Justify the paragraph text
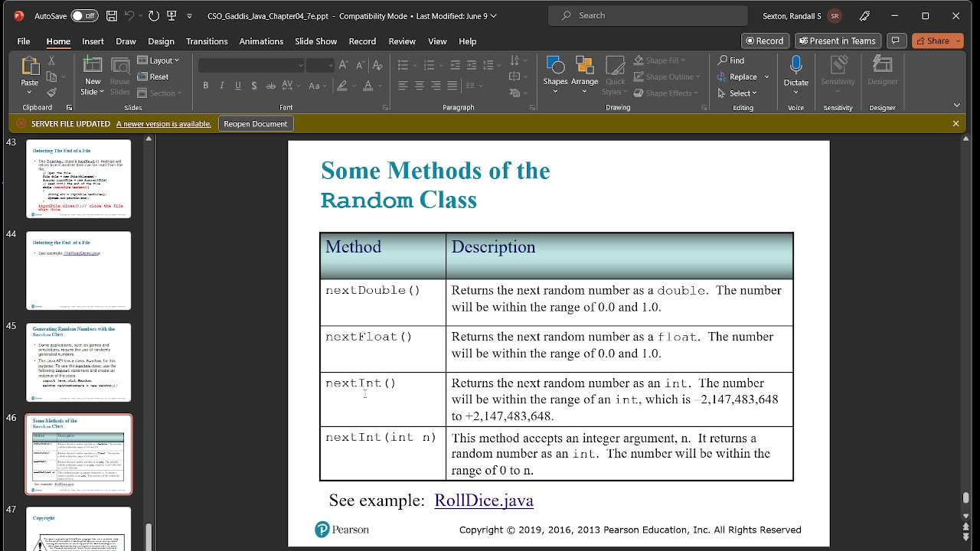Viewport: 980px width, 551px height. pos(452,86)
